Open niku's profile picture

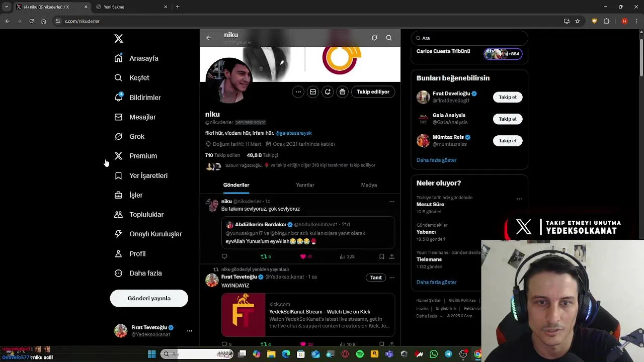pyautogui.click(x=229, y=80)
